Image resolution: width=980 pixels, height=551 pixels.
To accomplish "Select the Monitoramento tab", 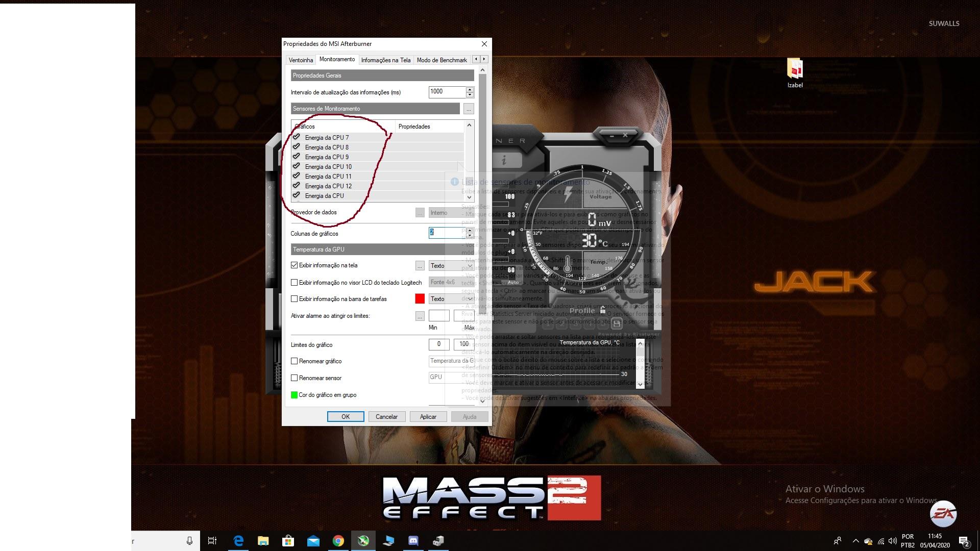I will [x=337, y=59].
